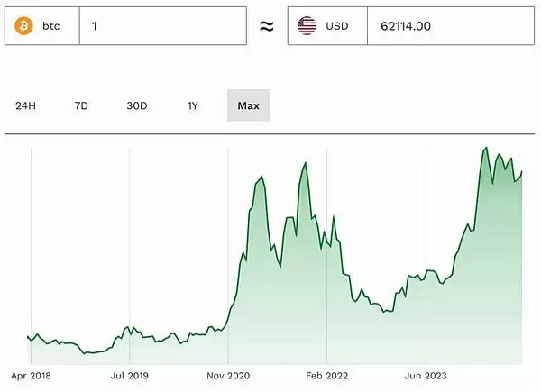Click the Jun 2023 axis label
Screen dimensions: 541x392
[425, 375]
